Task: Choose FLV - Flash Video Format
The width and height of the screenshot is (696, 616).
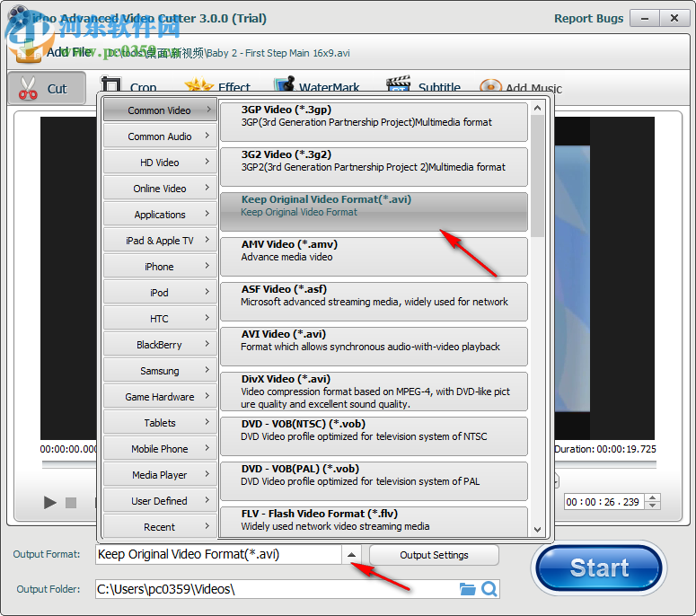Action: [x=374, y=522]
